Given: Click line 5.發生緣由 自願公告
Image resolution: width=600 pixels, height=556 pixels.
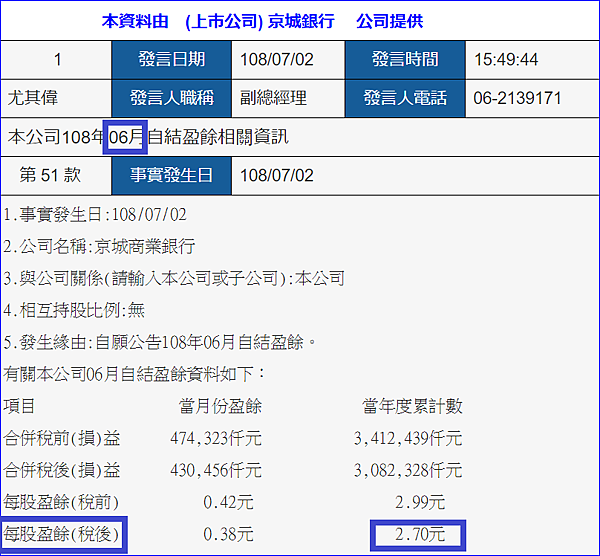Looking at the screenshot, I should coord(160,342).
